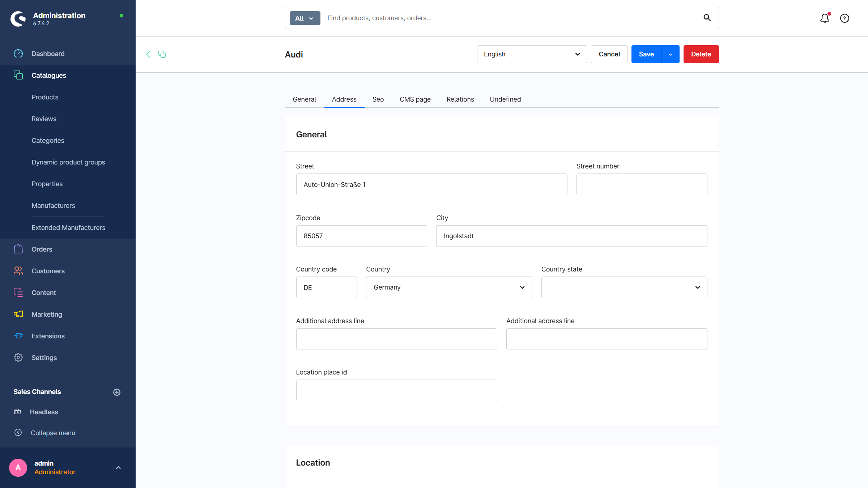Click the help question mark icon
Image resolution: width=868 pixels, height=488 pixels.
tap(844, 18)
